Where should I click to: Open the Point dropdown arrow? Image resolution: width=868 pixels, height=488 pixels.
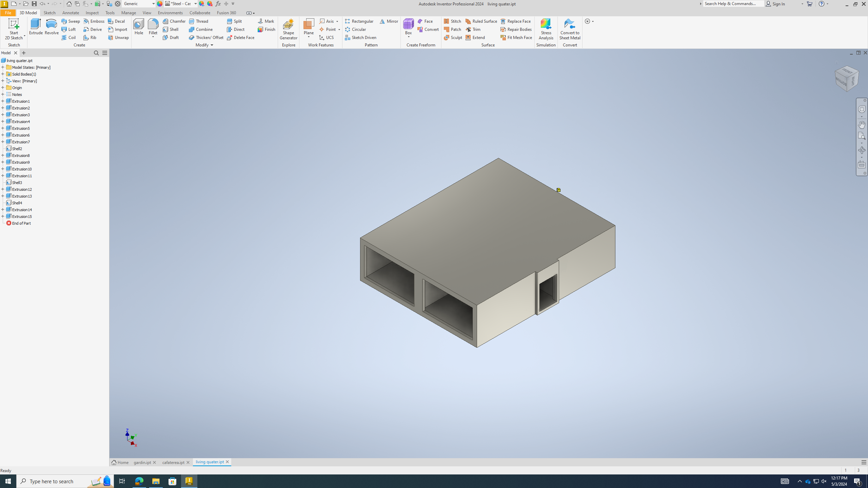(339, 29)
